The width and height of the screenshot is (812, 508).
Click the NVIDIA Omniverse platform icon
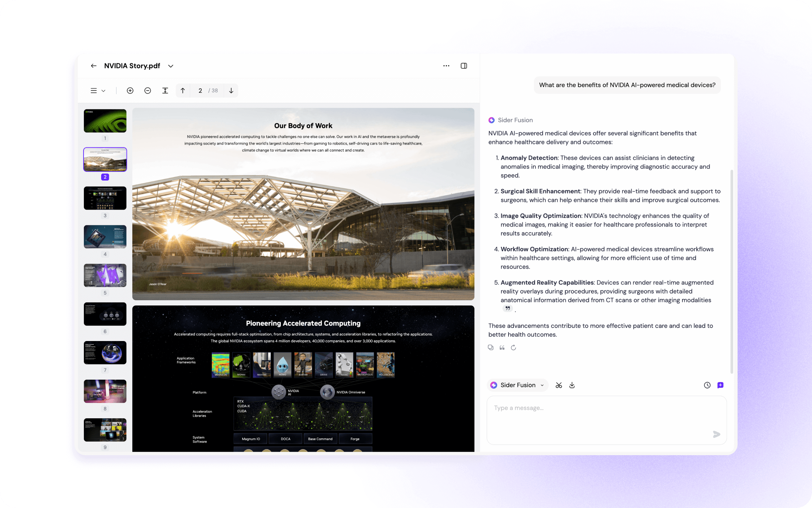pos(327,392)
